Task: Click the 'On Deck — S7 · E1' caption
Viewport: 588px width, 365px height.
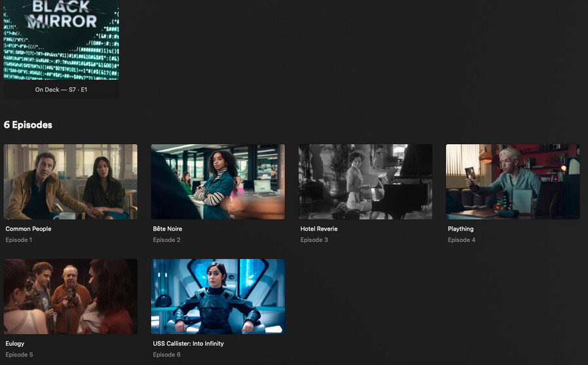Action: 61,90
